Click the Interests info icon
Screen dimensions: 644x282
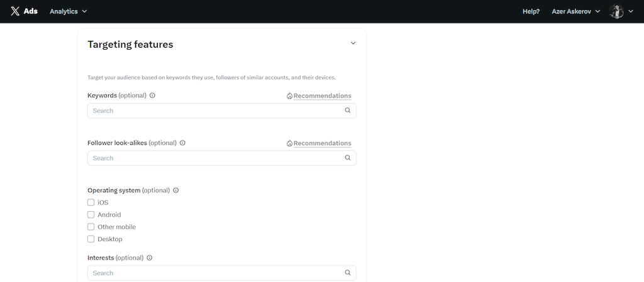click(x=150, y=258)
